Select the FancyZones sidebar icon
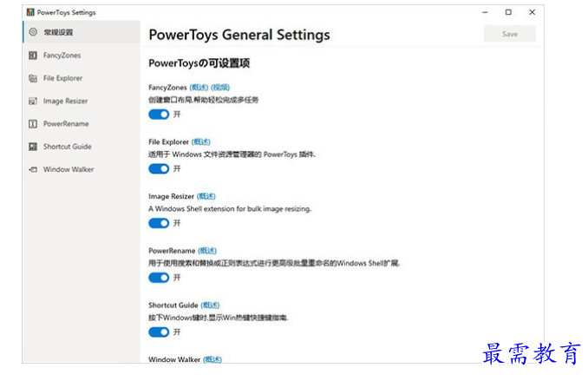Screen dimensions: 588x381 33,56
